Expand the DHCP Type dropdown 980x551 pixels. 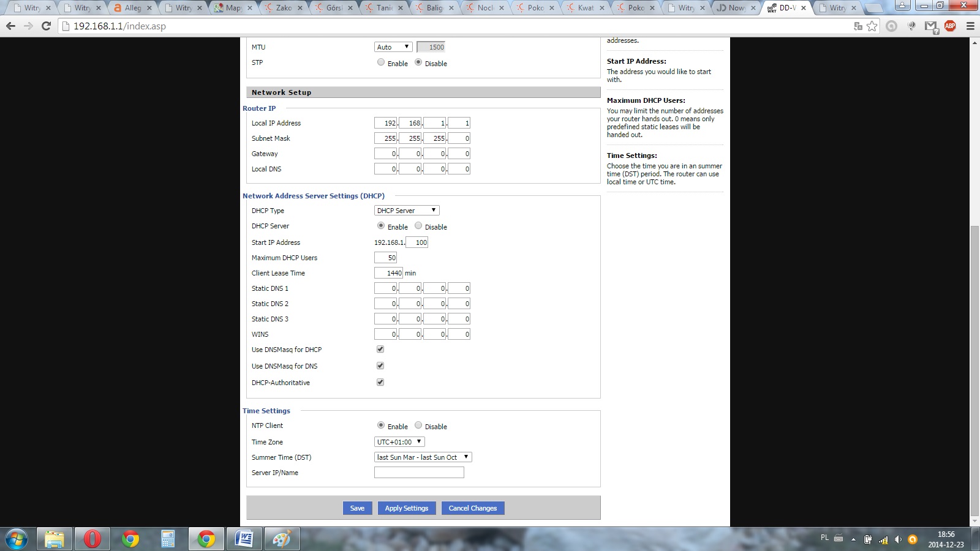pyautogui.click(x=407, y=211)
